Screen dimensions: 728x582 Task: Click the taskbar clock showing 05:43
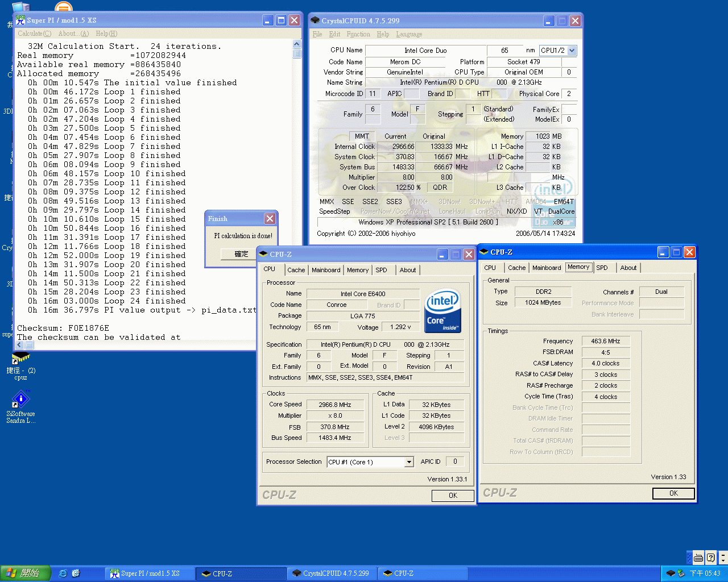pos(705,573)
